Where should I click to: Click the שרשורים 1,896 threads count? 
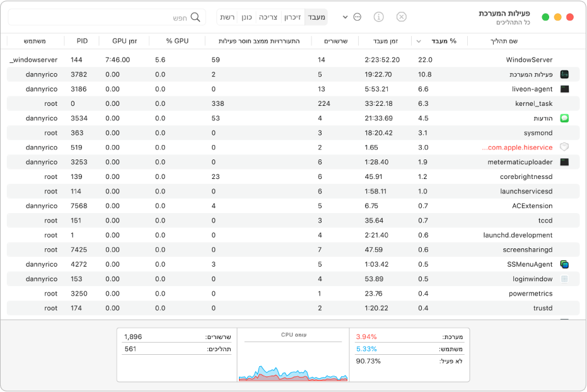click(133, 337)
